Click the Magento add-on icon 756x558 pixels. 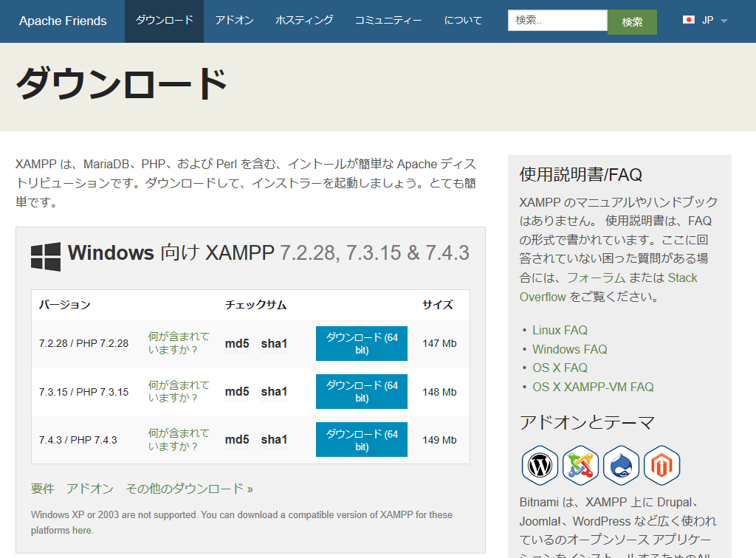[x=661, y=466]
